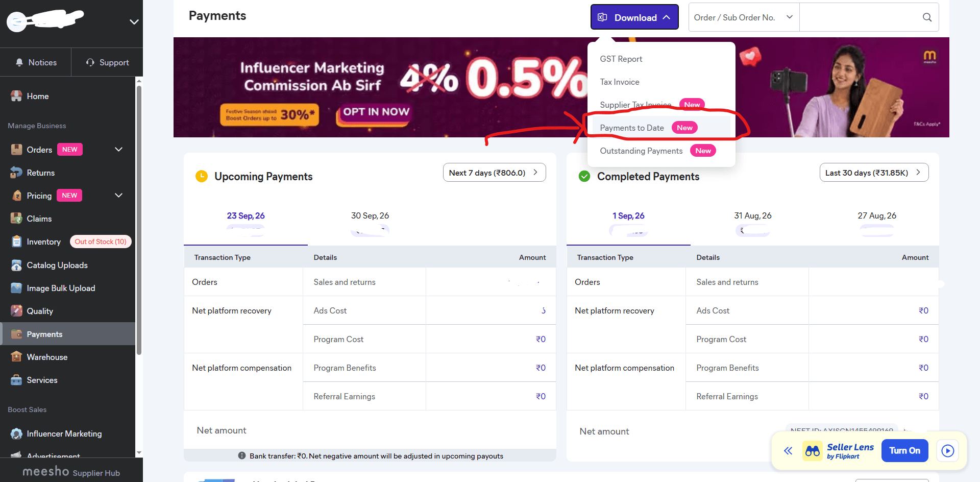Screen dimensions: 980x482
Task: Toggle the Download dropdown button
Action: click(x=634, y=17)
